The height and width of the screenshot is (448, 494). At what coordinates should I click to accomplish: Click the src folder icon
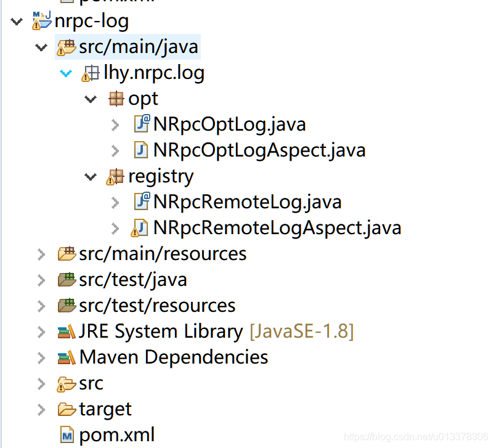[x=67, y=384]
